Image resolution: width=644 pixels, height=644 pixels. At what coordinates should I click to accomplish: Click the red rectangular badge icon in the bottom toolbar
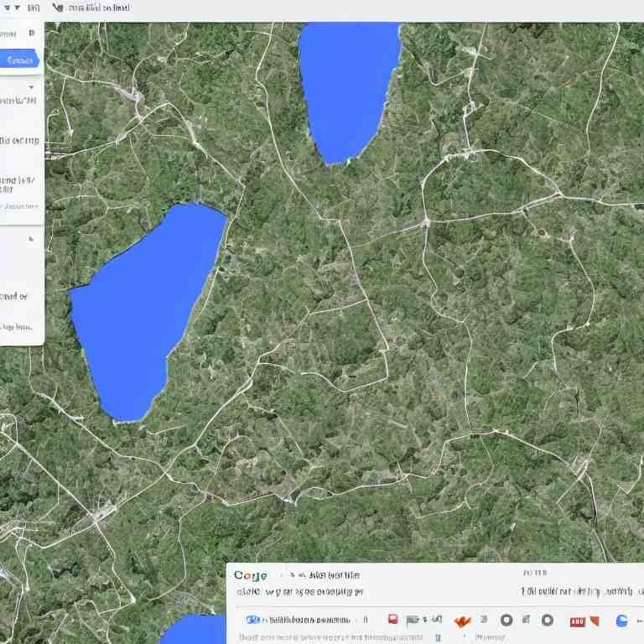pos(579,621)
